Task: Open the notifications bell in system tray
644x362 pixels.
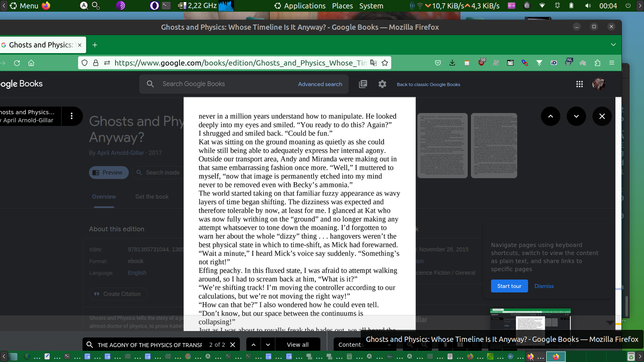Action: tap(557, 6)
